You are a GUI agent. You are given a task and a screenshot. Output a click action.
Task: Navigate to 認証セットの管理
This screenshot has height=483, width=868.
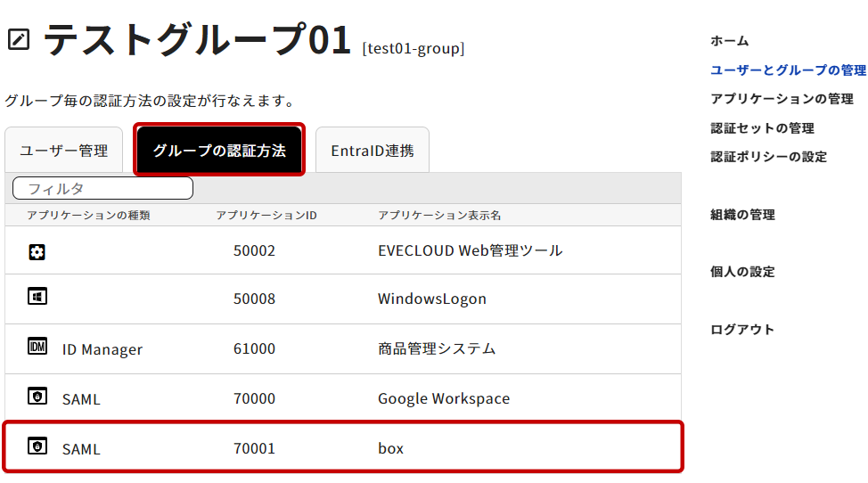762,128
